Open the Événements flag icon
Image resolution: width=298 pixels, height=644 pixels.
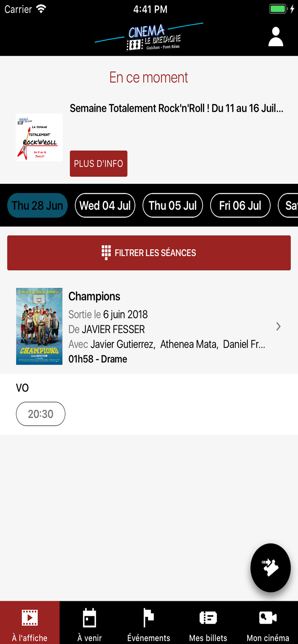coord(149,618)
